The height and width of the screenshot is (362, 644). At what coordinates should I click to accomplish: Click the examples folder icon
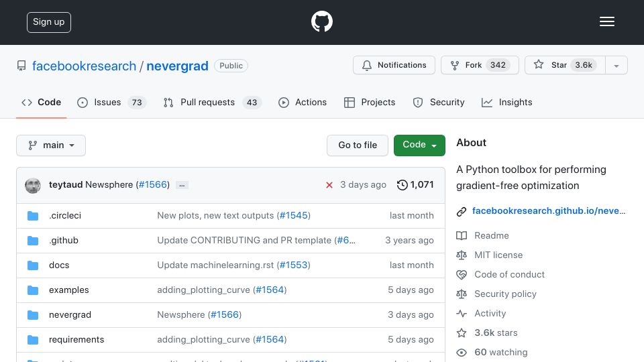pos(33,290)
